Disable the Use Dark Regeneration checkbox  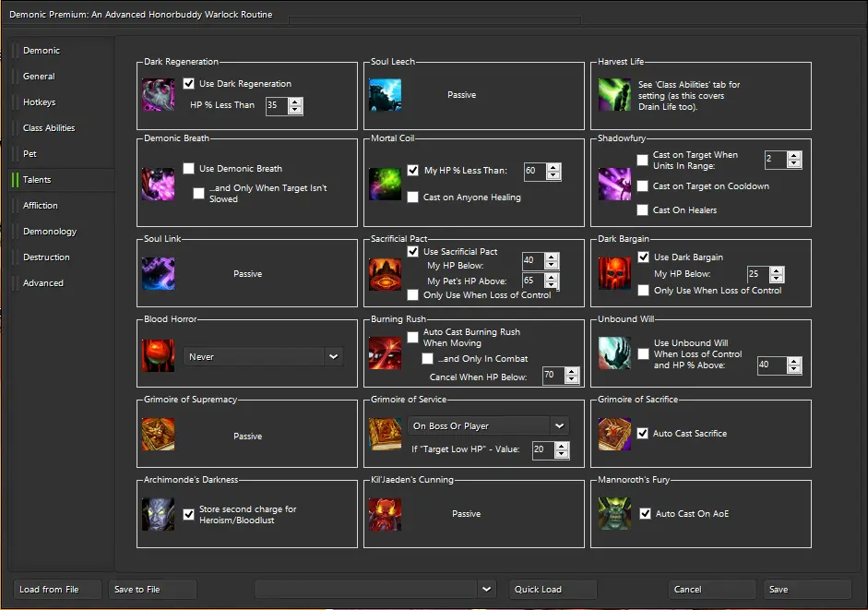point(189,84)
